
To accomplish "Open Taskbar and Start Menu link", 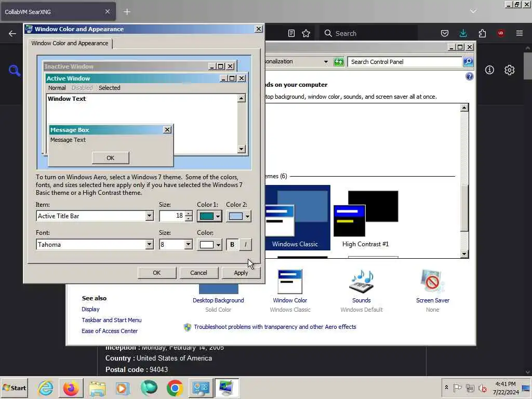I will 112,320.
